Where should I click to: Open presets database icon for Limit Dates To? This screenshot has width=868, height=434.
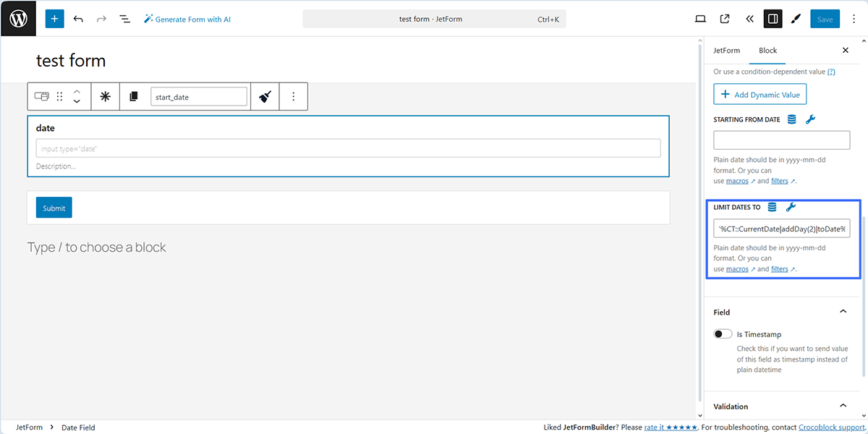pyautogui.click(x=772, y=207)
